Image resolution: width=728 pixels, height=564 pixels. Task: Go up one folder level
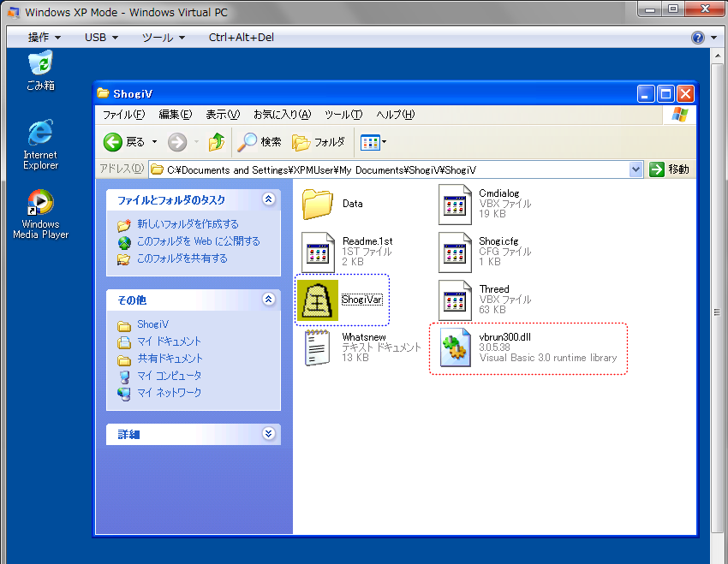(x=217, y=142)
